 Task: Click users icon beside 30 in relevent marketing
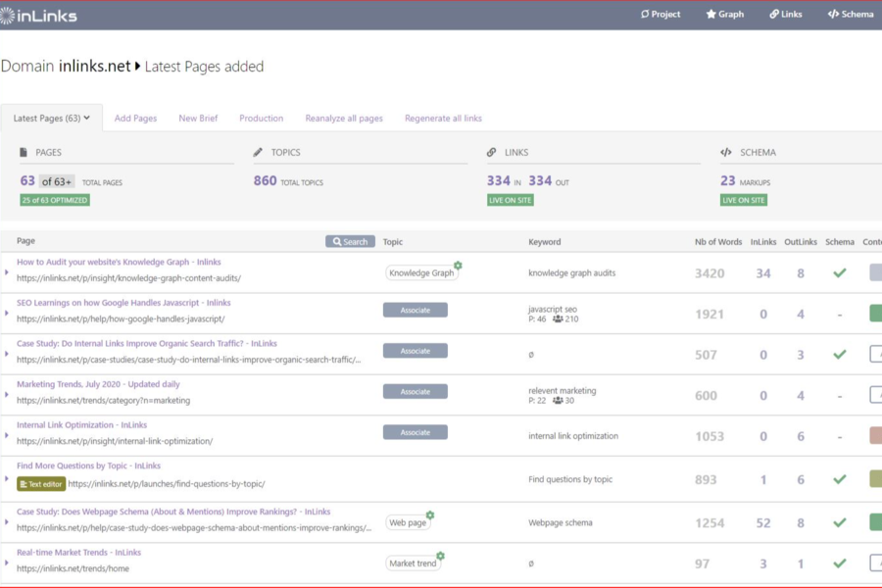[x=558, y=401]
